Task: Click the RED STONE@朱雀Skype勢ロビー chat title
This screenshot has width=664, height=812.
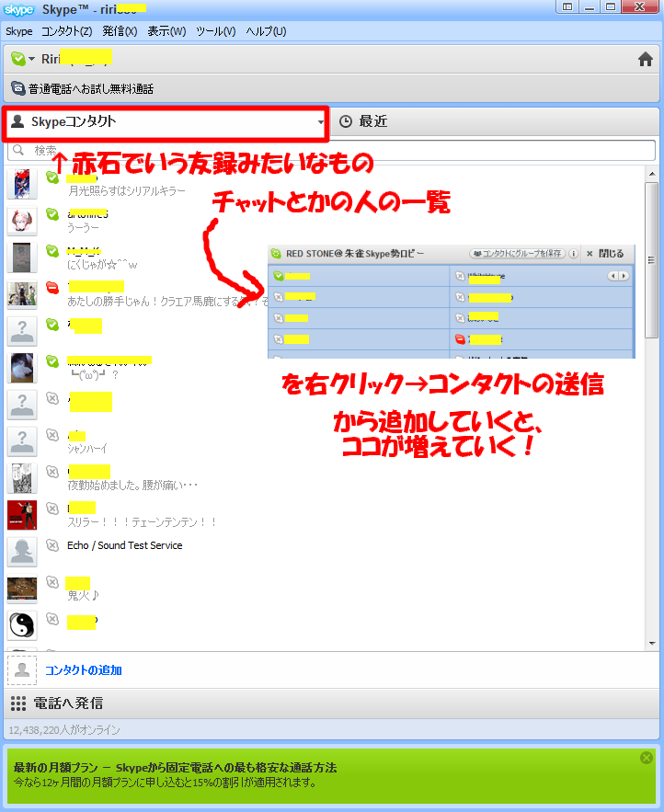Action: click(x=355, y=254)
